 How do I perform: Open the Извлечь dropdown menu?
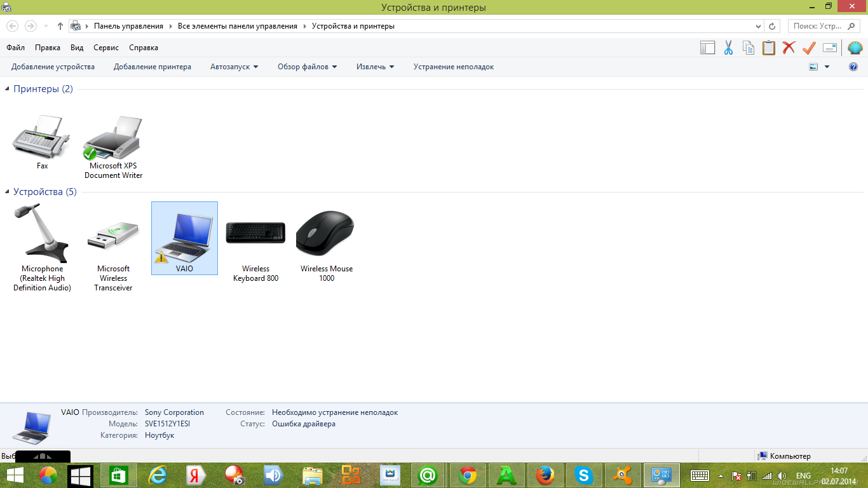point(375,67)
